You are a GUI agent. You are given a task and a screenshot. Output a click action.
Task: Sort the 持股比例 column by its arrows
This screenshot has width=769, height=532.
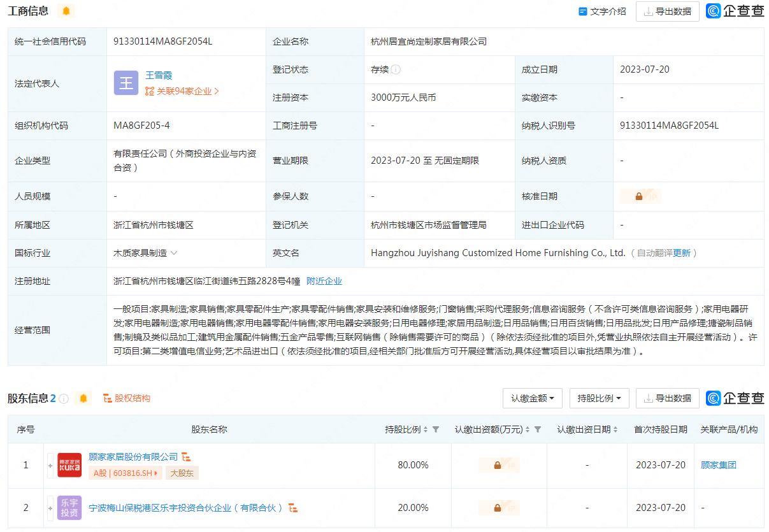click(425, 429)
